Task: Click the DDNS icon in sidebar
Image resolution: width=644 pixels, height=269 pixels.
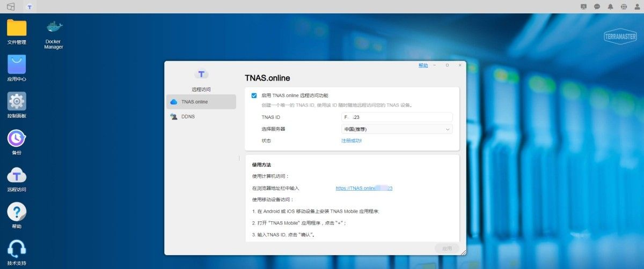Action: click(x=173, y=116)
